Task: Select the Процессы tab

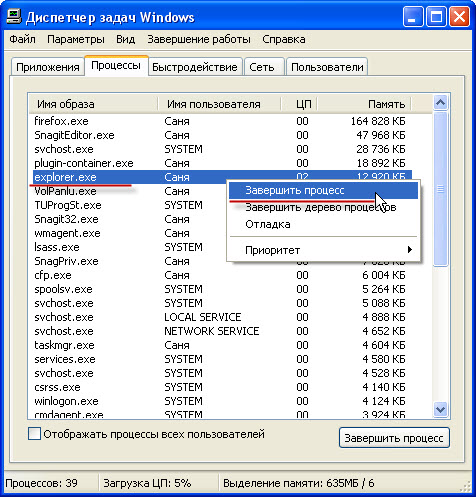Action: [x=116, y=65]
